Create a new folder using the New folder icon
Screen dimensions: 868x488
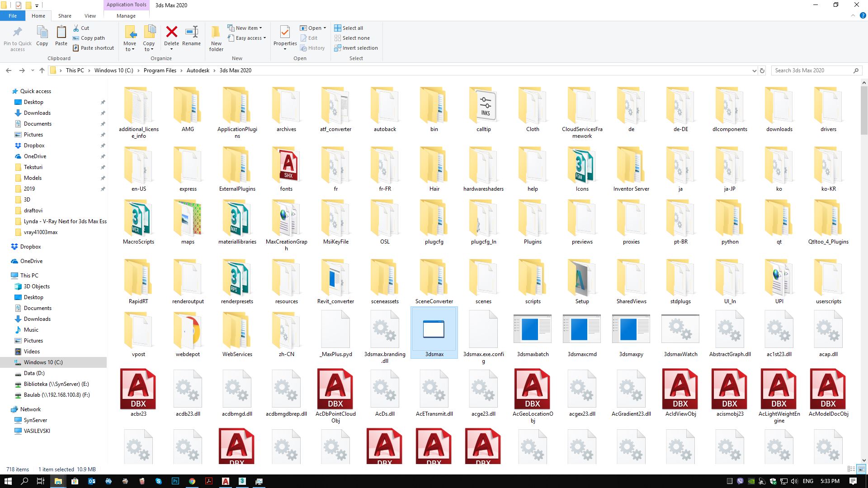click(216, 38)
